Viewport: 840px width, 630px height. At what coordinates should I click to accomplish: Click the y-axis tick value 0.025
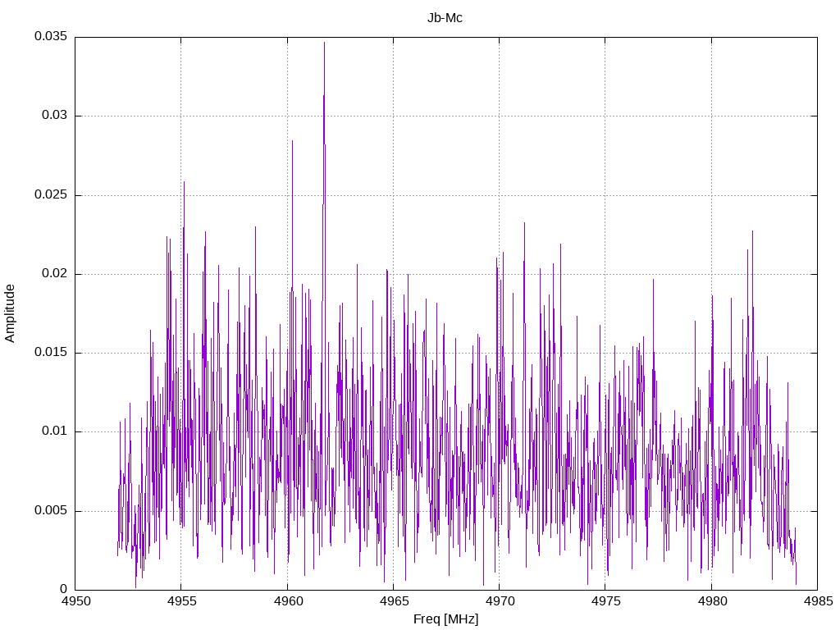[x=51, y=194]
